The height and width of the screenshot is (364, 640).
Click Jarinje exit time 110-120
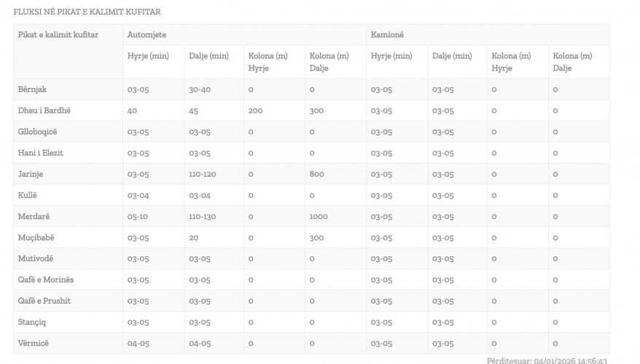click(203, 174)
